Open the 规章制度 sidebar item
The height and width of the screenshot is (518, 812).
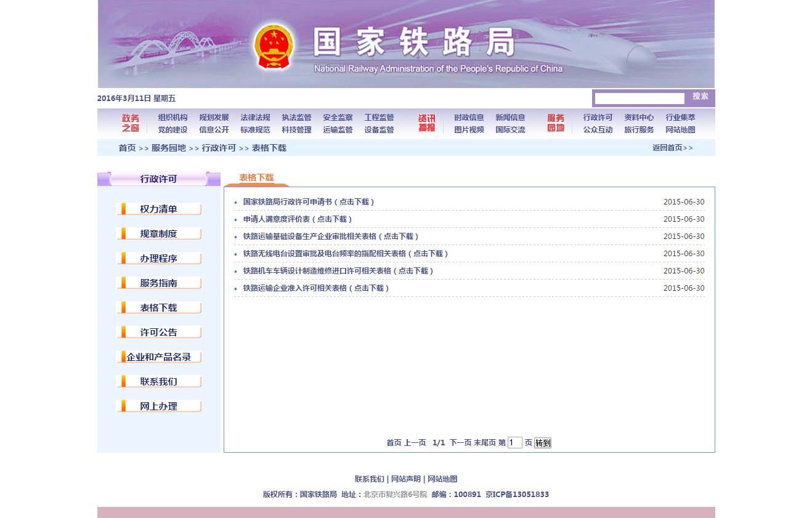pos(158,234)
